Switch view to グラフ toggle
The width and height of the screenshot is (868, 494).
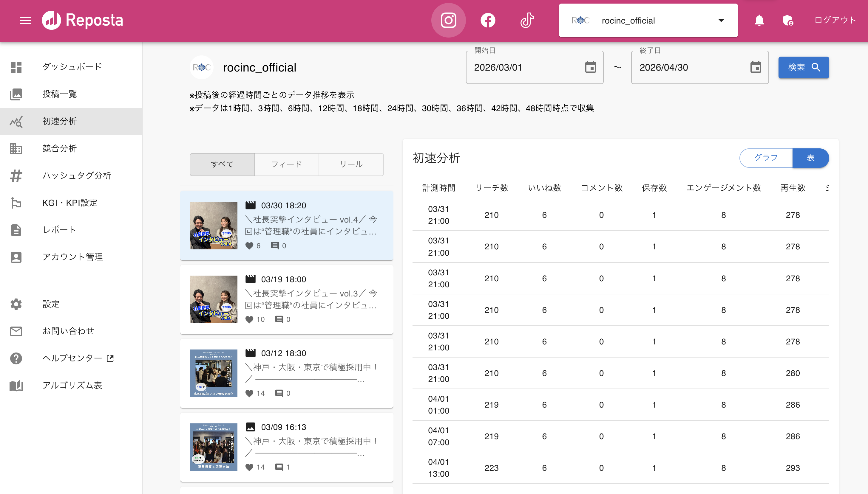coord(766,158)
